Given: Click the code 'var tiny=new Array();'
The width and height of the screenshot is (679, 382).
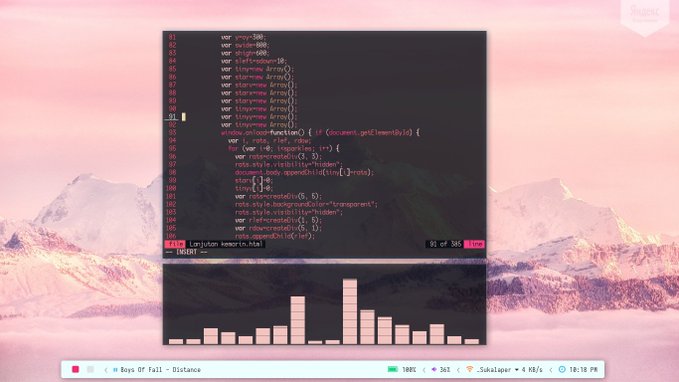Looking at the screenshot, I should click(x=257, y=69).
